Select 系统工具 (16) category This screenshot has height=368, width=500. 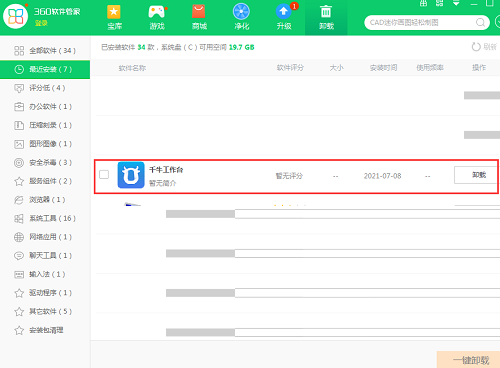45,218
